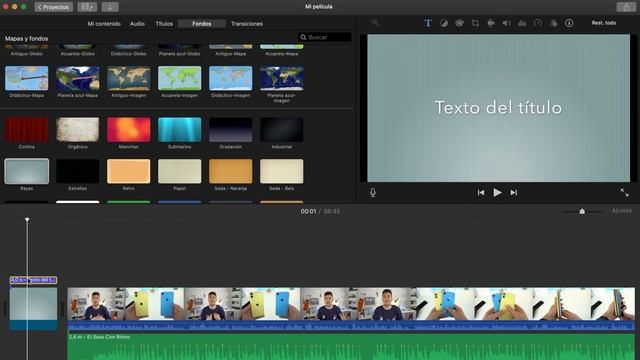Open the volume speaker tool

point(506,23)
